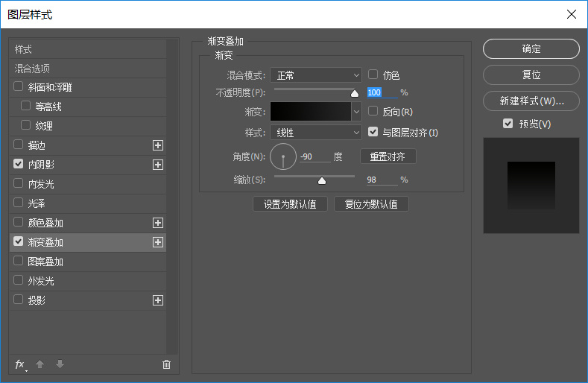Click the 重置对齐 reset alignment button
This screenshot has width=588, height=383.
[388, 156]
